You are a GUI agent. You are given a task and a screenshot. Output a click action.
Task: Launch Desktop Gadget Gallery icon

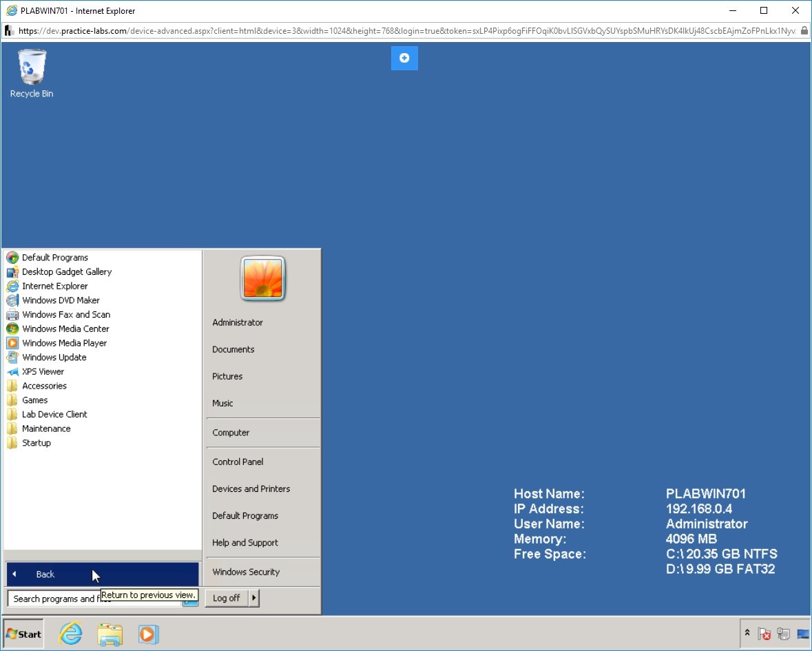coord(12,272)
